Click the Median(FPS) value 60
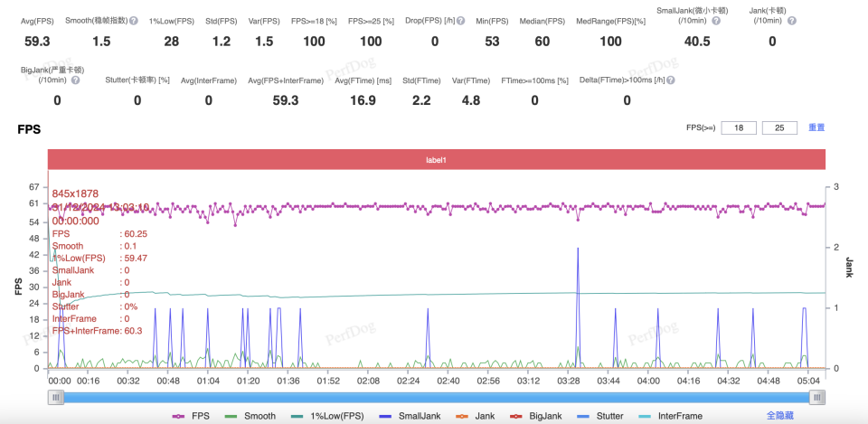This screenshot has width=868, height=424. click(x=542, y=42)
